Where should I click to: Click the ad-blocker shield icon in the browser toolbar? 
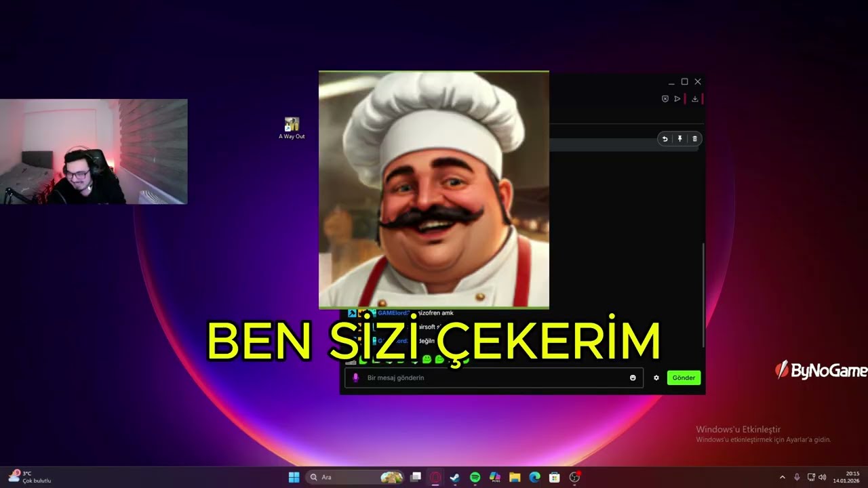[x=665, y=99]
